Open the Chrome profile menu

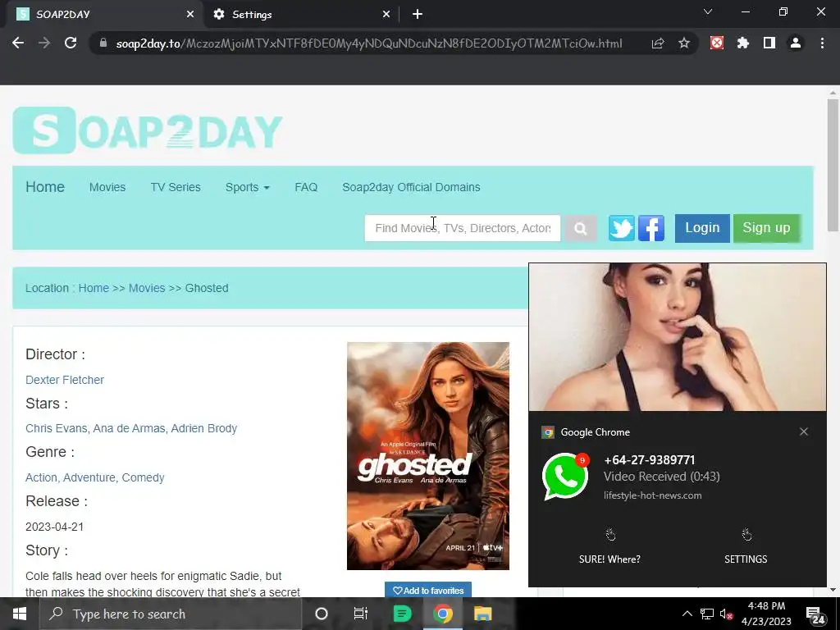pos(796,43)
